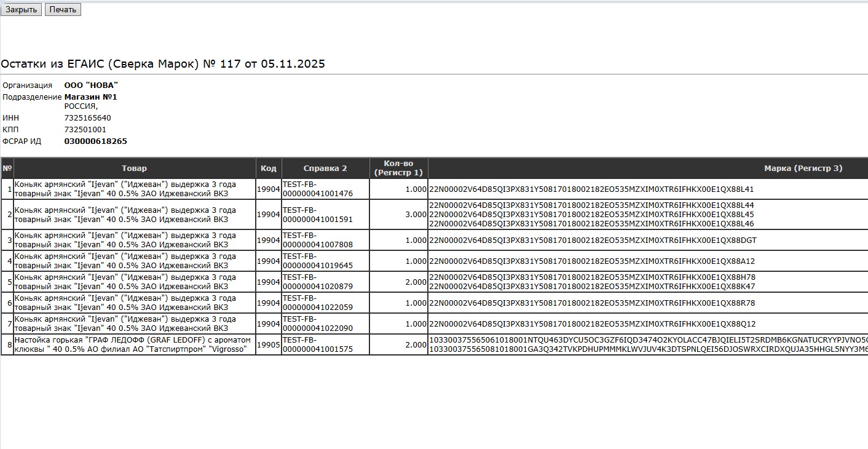Screen dimensions: 868x449
Task: Click the Закрыть button
Action: (21, 10)
